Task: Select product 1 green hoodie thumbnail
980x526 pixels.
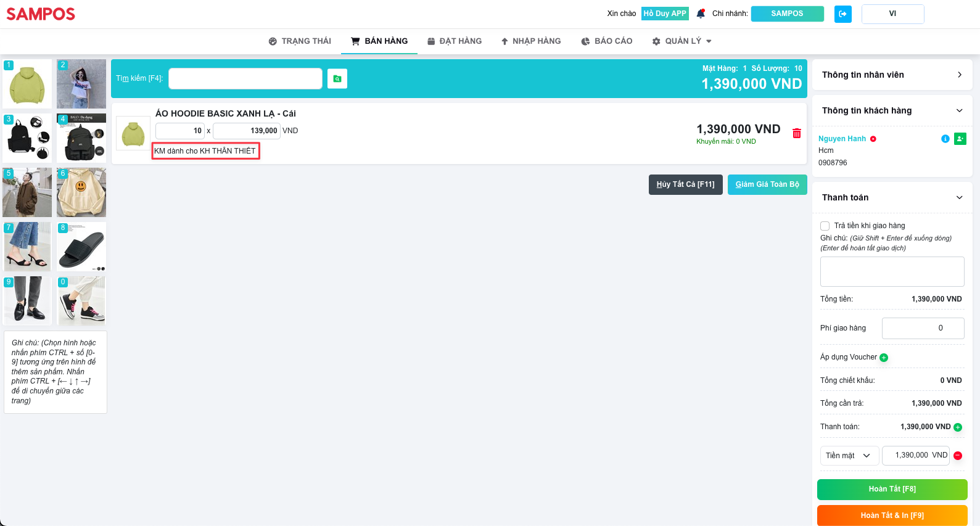Action: tap(27, 84)
